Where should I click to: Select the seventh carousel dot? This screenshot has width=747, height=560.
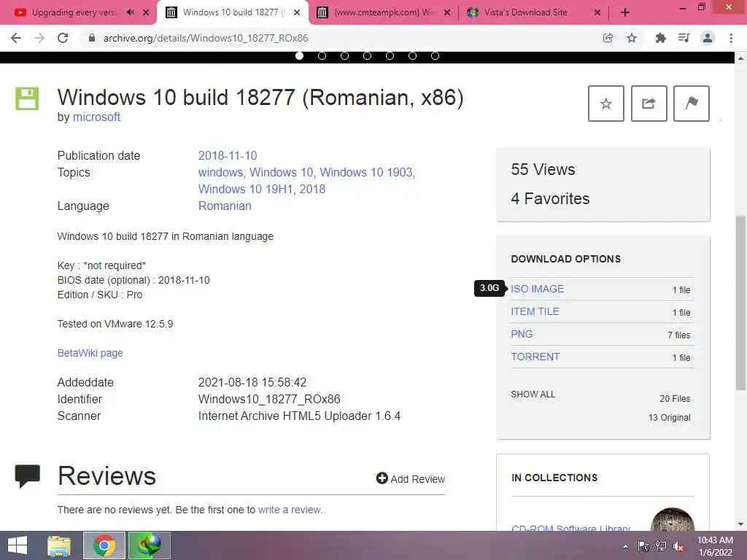(x=435, y=55)
